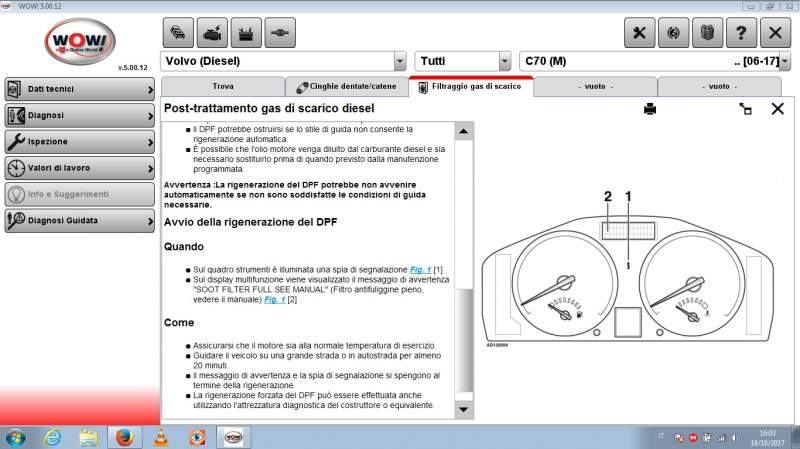Select the first vuoto tab
Viewport: 800px width, 449px height.
tap(595, 87)
